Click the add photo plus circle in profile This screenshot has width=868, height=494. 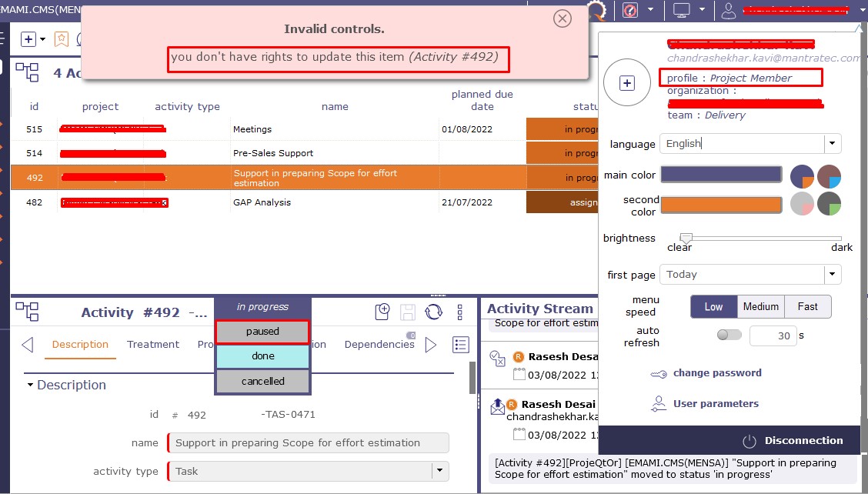point(627,83)
